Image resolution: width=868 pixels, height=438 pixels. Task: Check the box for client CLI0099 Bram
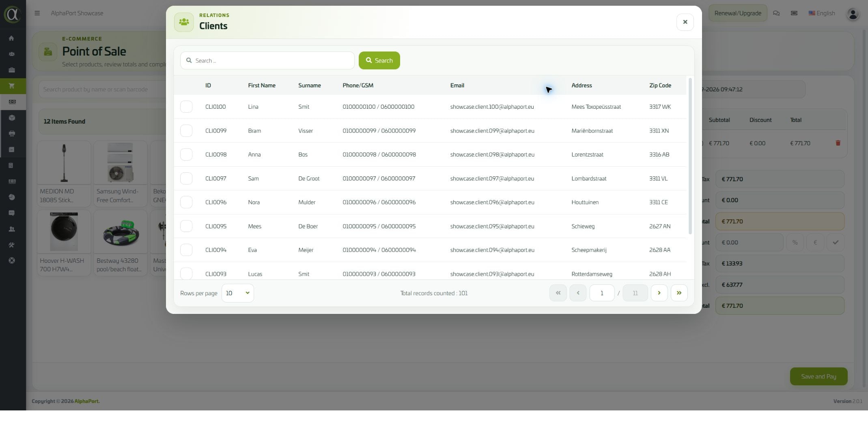186,131
